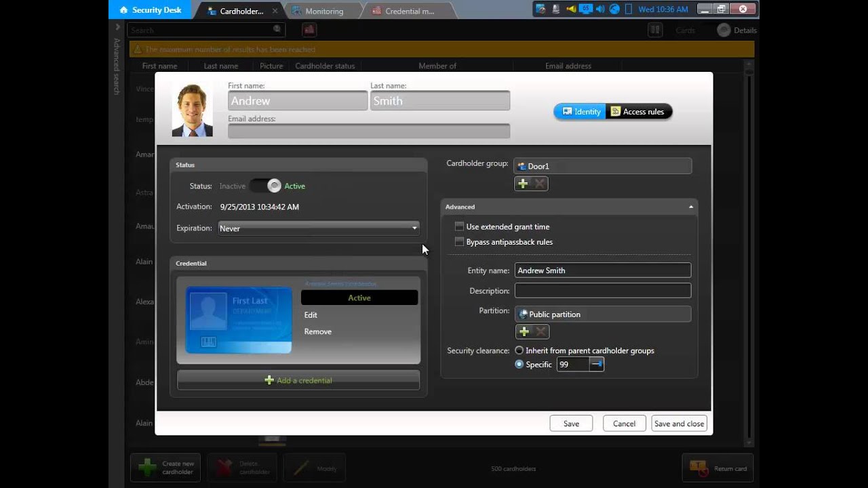Click Edit for the credential

311,314
